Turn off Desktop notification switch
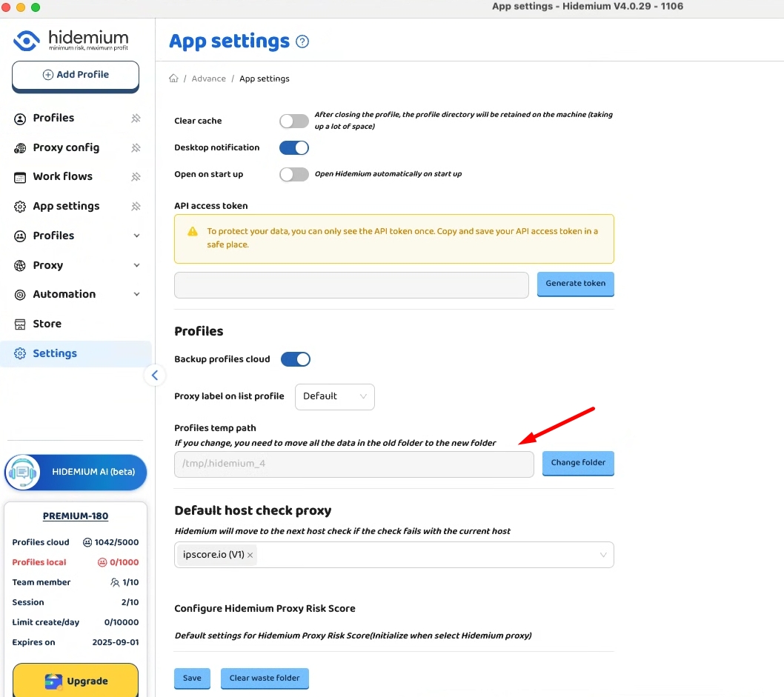 (293, 147)
